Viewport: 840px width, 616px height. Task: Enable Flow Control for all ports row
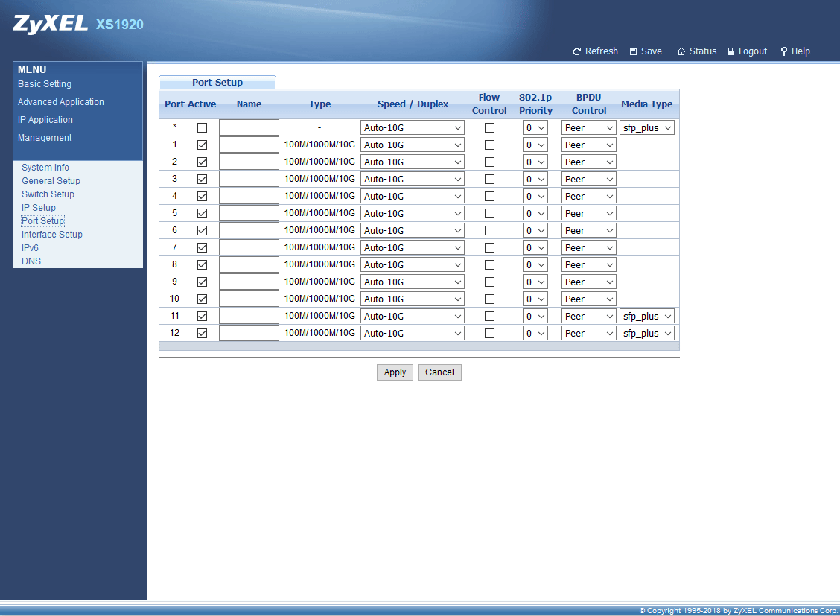click(x=489, y=128)
